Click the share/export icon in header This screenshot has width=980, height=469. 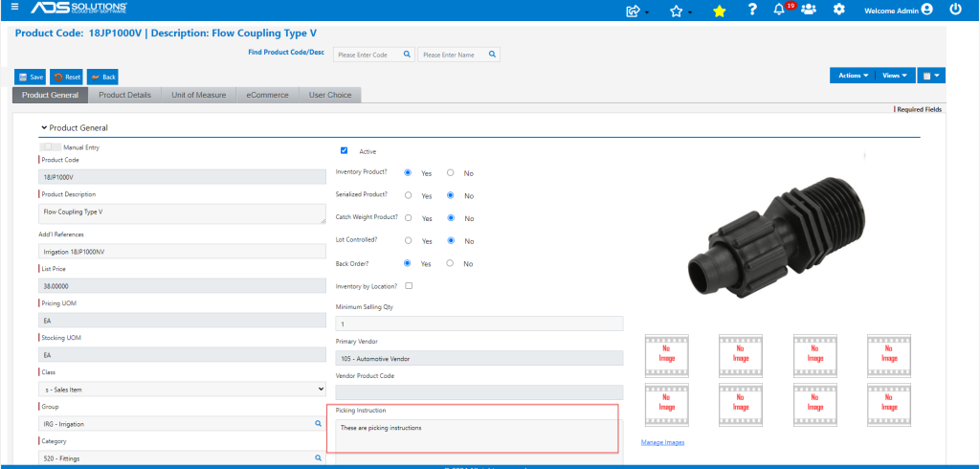pos(634,10)
